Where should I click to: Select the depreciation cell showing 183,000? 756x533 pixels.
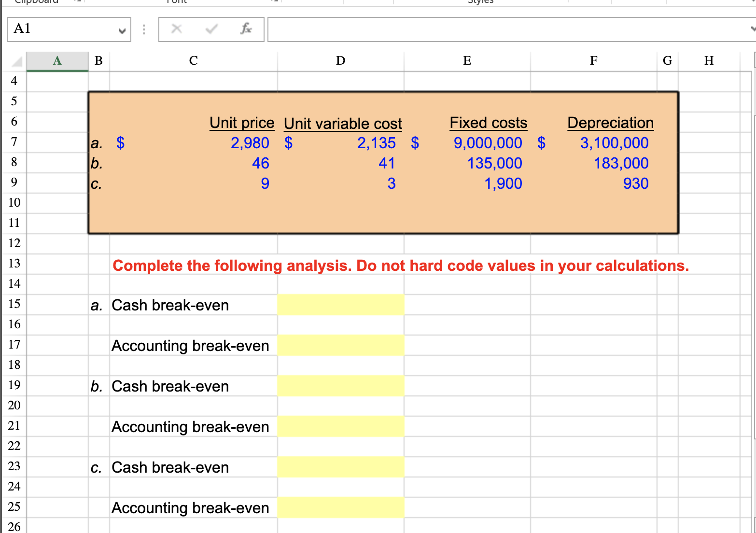pos(594,163)
